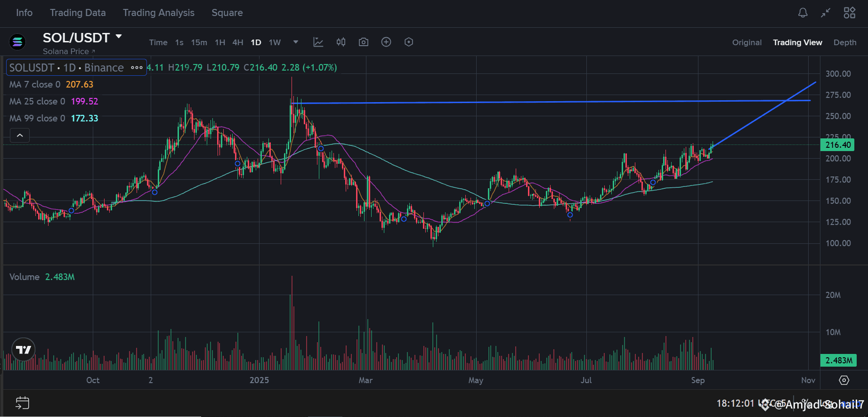Click the SOLUSDT 1D Binance legend title
The width and height of the screenshot is (868, 417).
pyautogui.click(x=66, y=68)
